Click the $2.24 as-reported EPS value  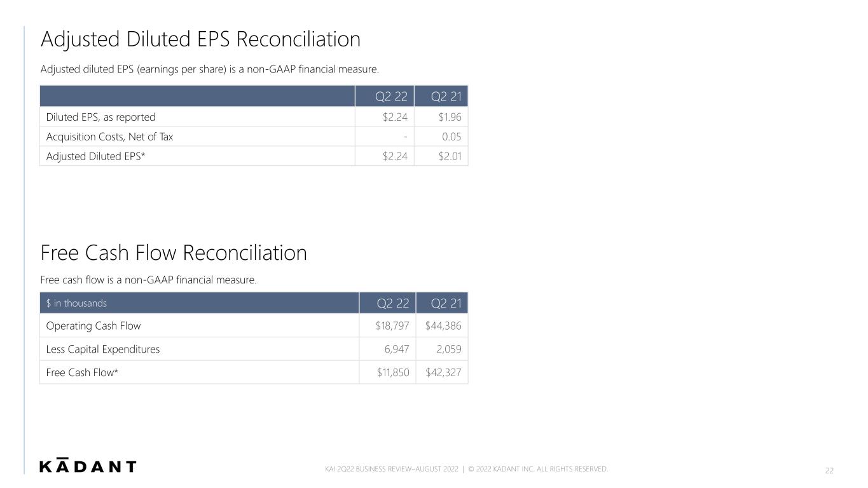pyautogui.click(x=395, y=117)
